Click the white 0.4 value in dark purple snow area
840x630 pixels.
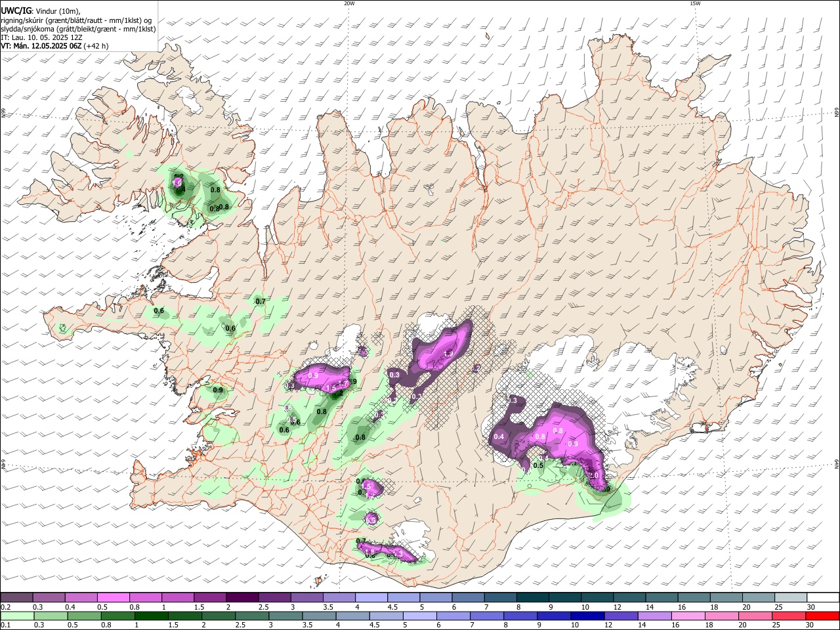coord(499,436)
